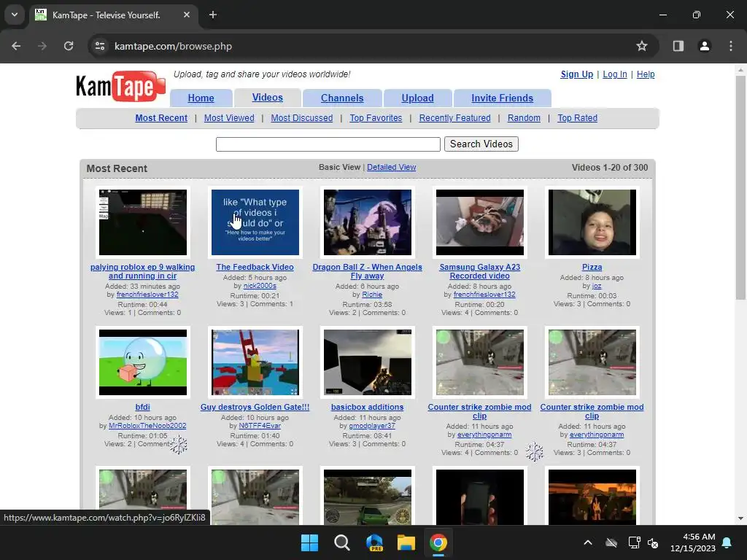Reload the page with the refresh icon
The width and height of the screenshot is (747, 560).
click(69, 46)
